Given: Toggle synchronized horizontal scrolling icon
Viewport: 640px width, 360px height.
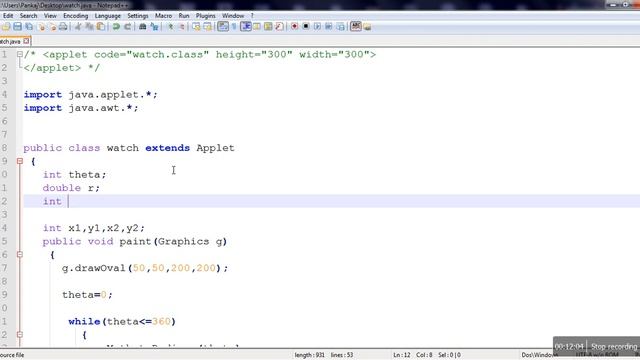Looking at the screenshot, I should tap(208, 27).
